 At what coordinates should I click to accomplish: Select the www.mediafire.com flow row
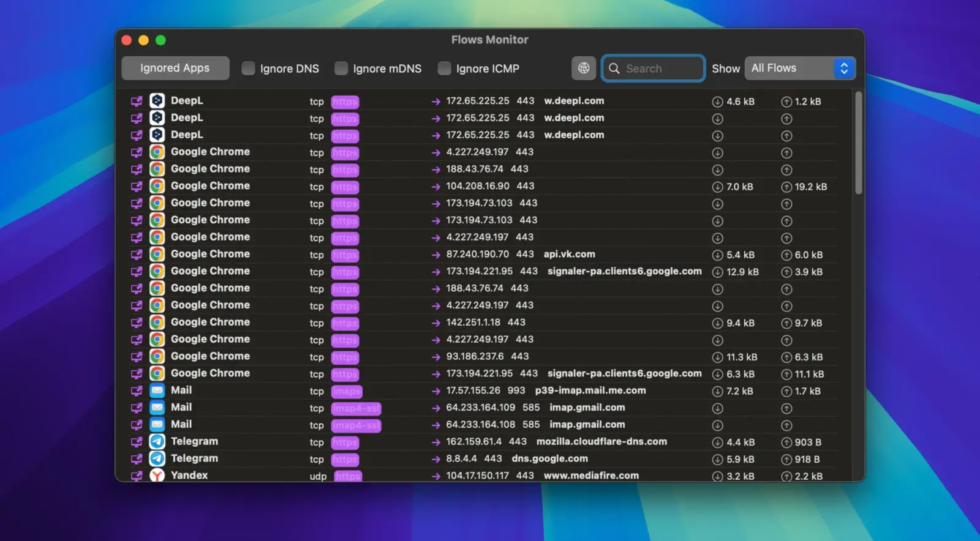(590, 476)
